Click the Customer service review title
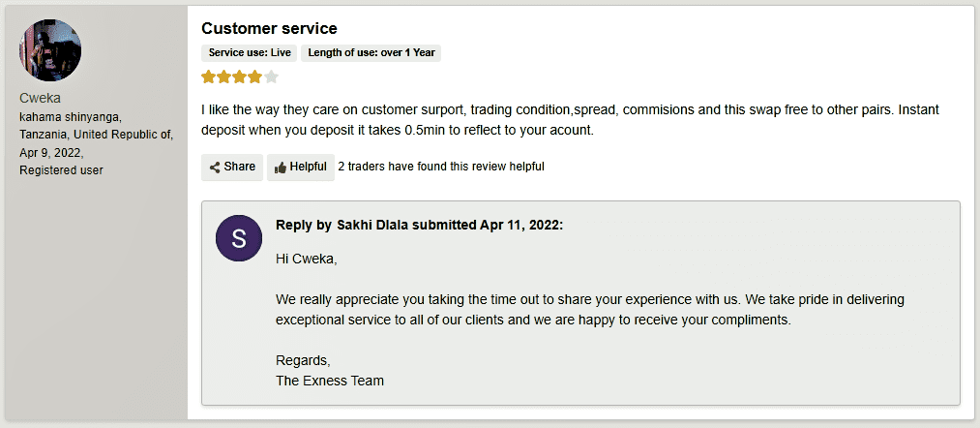Image resolution: width=980 pixels, height=428 pixels. click(269, 28)
